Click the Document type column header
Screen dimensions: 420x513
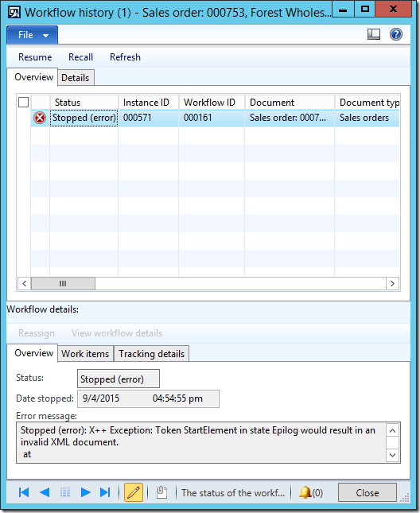pos(367,103)
